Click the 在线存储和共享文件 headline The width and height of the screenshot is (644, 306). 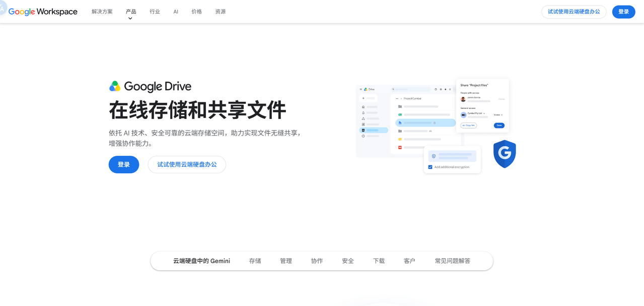pos(197,110)
